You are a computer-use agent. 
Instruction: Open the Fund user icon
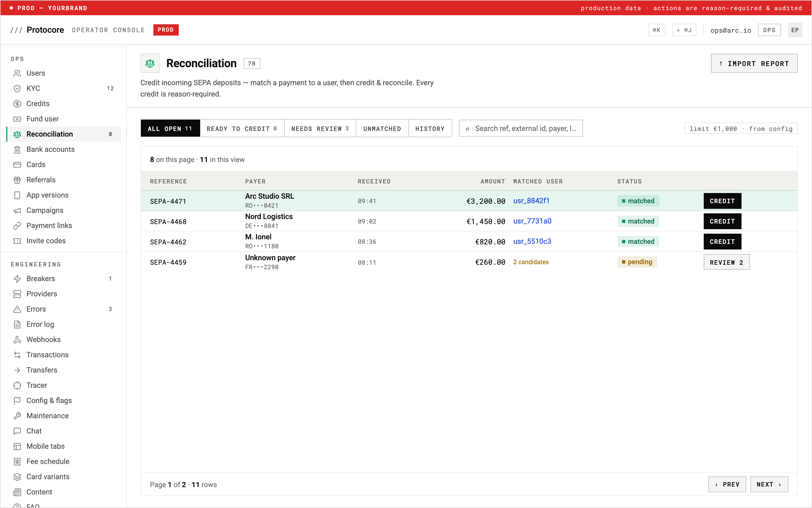point(17,119)
